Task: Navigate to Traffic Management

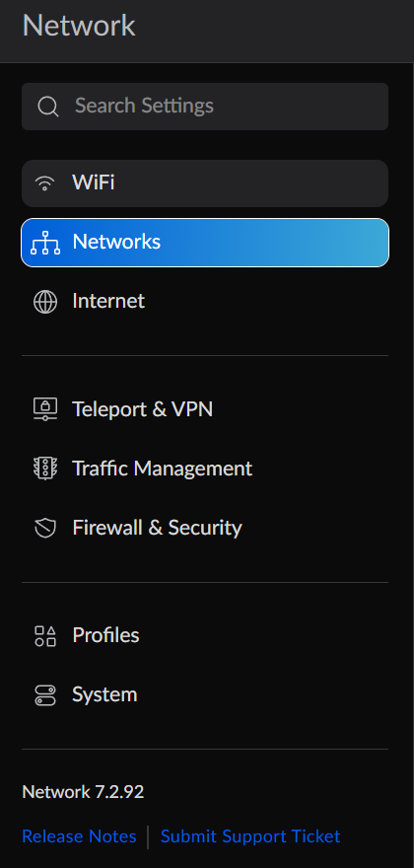Action: pyautogui.click(x=205, y=469)
